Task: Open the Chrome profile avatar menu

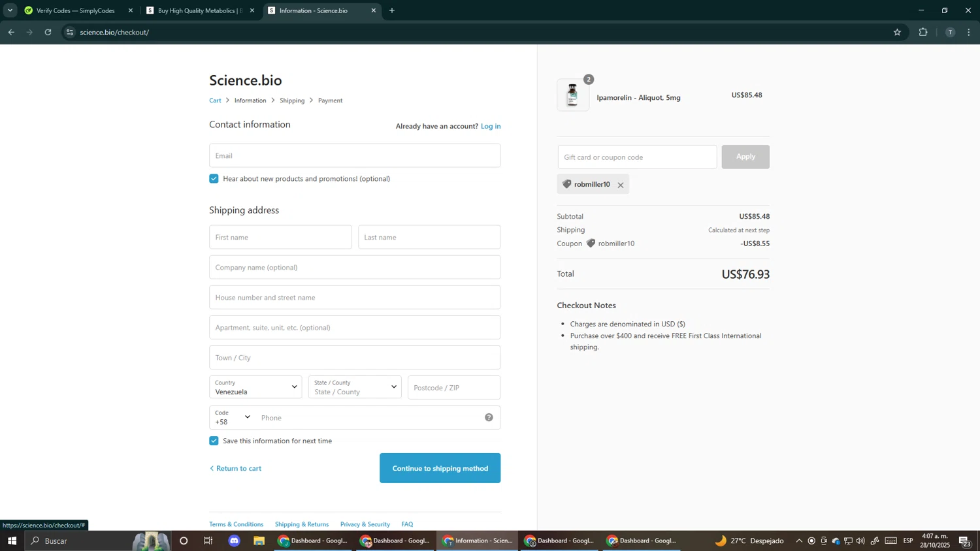Action: [950, 32]
